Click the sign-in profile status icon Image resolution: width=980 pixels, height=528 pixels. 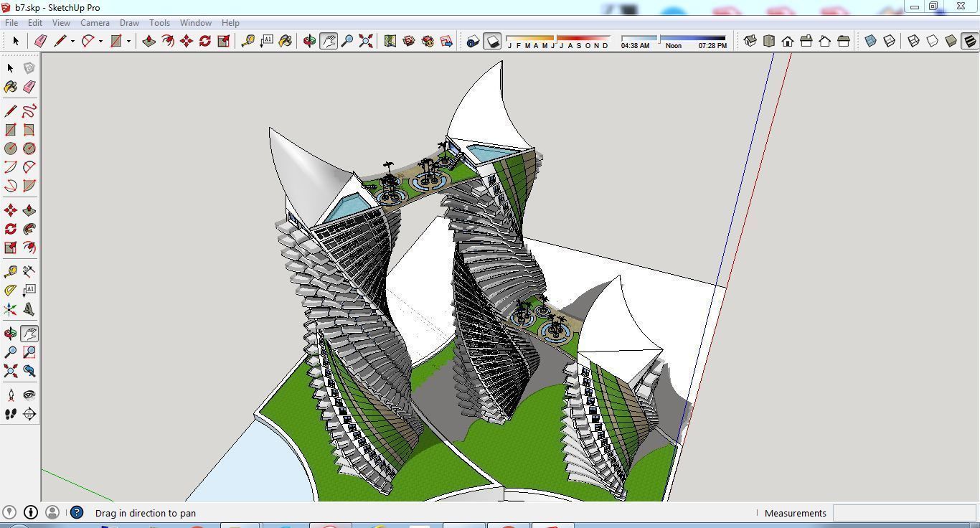tap(52, 512)
